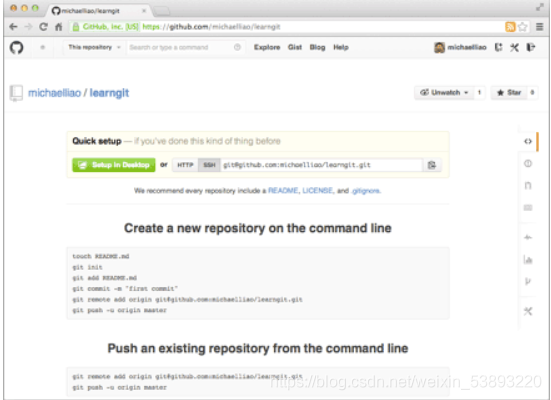Open account settings tools icon in header

click(x=514, y=47)
